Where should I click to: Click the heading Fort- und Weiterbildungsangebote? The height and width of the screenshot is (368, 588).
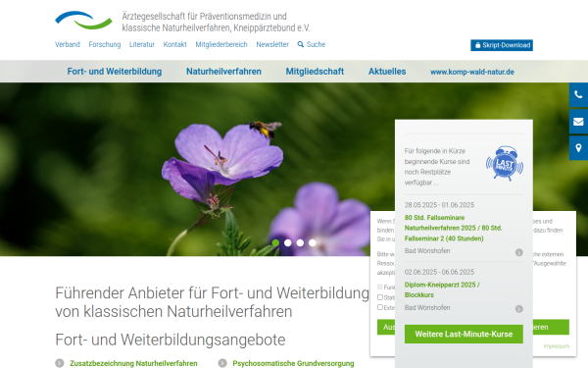171,340
